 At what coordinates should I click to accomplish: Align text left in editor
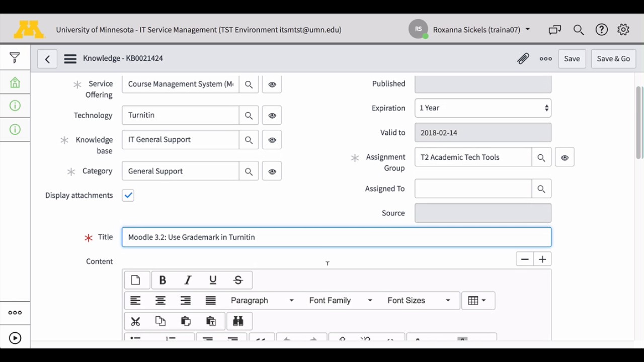135,301
